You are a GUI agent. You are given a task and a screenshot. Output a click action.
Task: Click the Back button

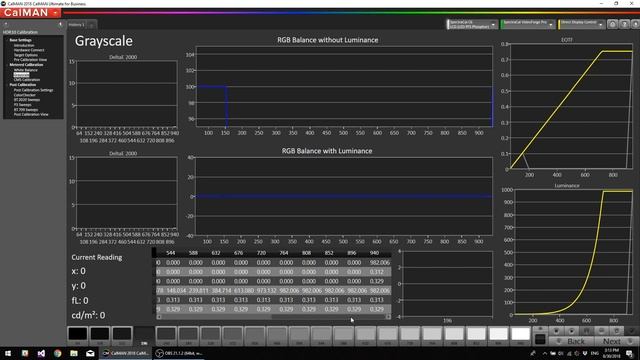pyautogui.click(x=571, y=341)
